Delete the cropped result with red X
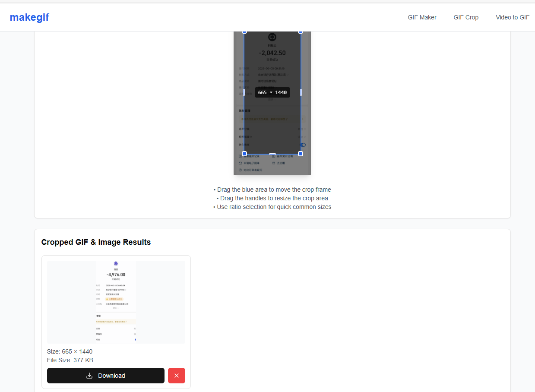 (x=177, y=376)
